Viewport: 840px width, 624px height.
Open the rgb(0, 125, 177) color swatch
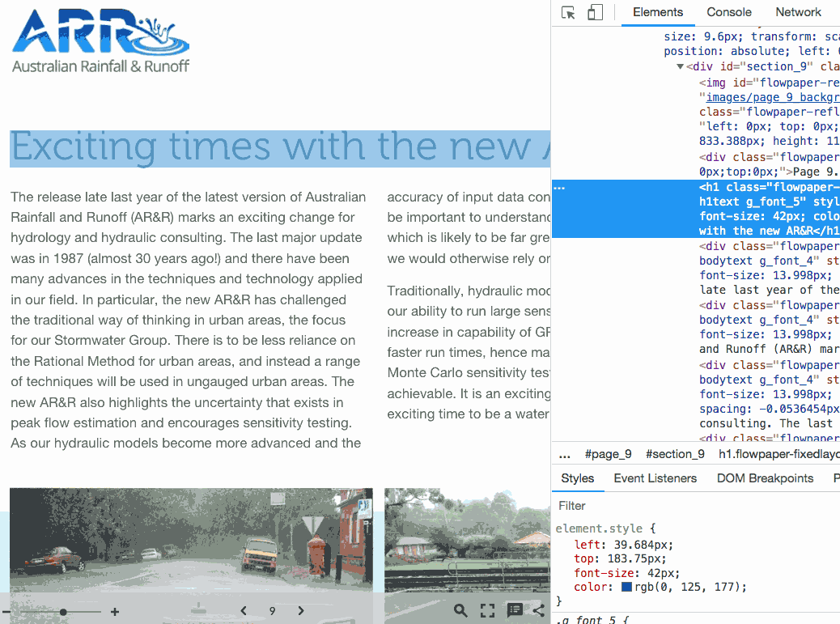coord(626,587)
